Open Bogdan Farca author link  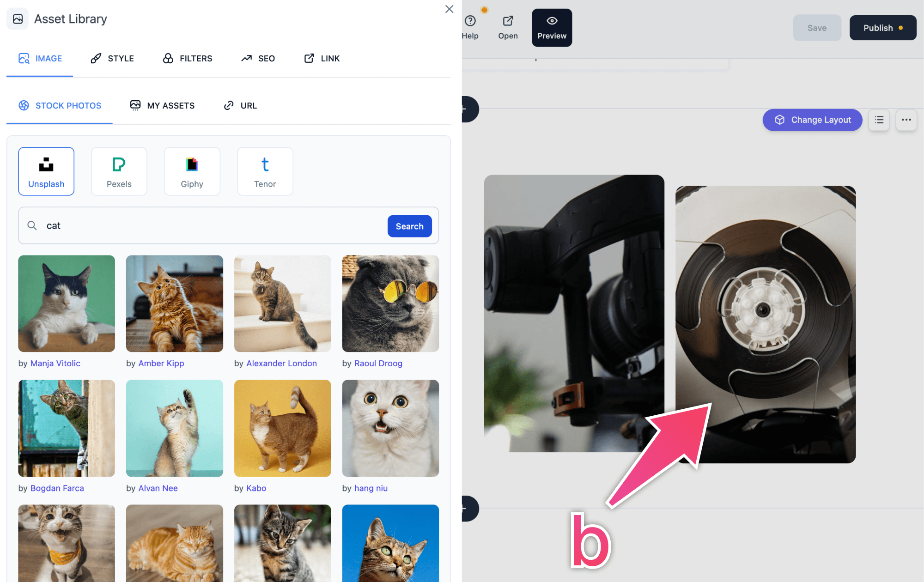point(57,488)
